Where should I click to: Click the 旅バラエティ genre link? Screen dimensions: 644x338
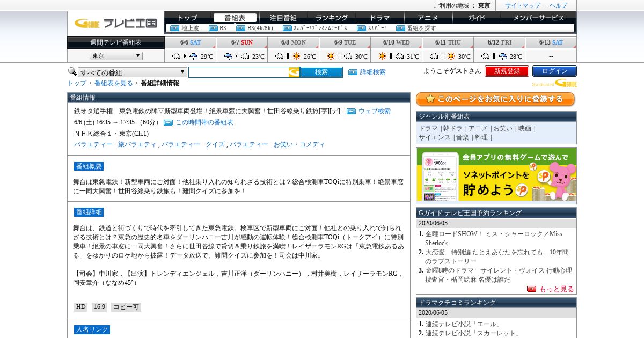click(137, 144)
